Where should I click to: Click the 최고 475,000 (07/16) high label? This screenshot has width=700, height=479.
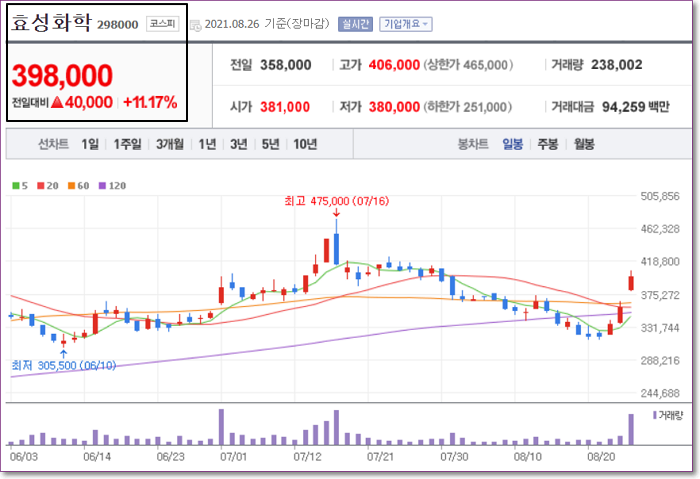click(x=337, y=201)
